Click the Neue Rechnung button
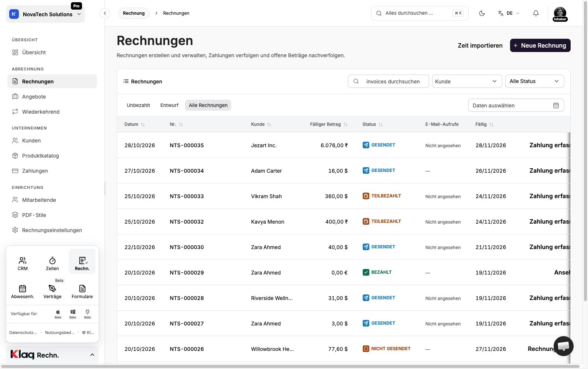This screenshot has width=588, height=369. (540, 45)
